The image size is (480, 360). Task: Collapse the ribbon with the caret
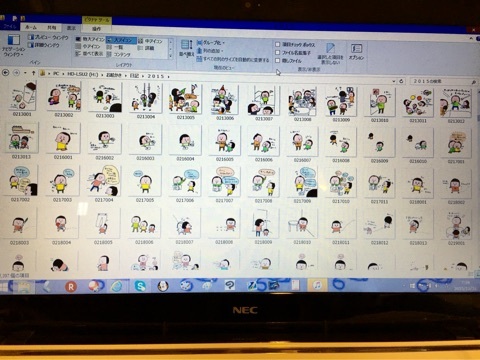[471, 38]
